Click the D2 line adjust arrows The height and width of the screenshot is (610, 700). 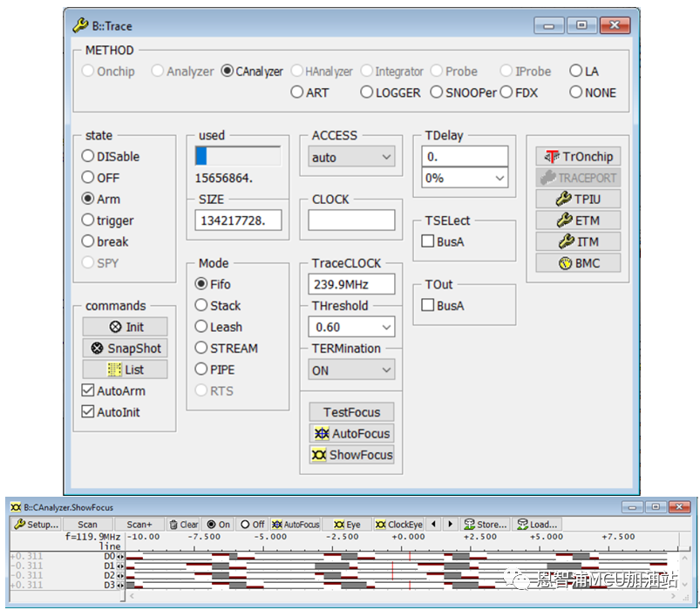click(x=120, y=576)
